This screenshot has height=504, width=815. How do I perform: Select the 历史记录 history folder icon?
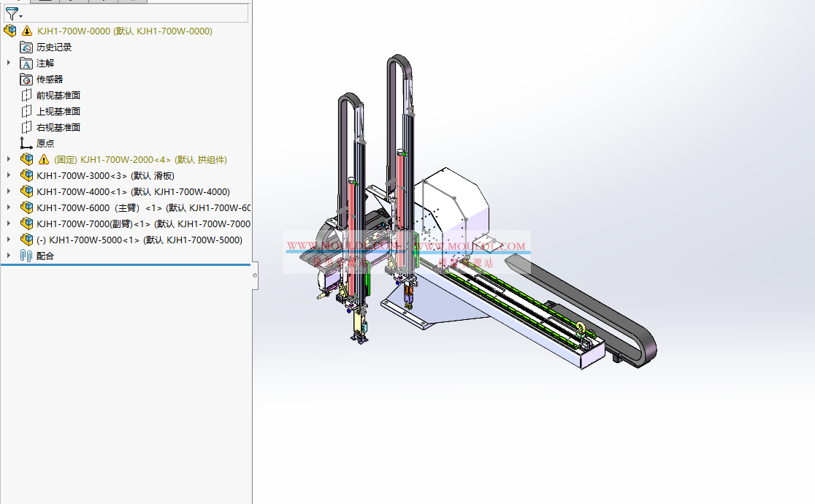[27, 47]
